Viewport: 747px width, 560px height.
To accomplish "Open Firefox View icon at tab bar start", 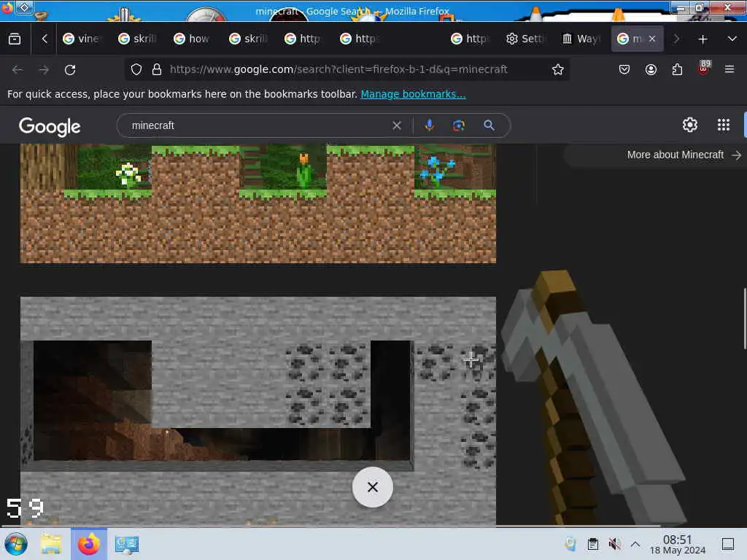I will click(x=15, y=39).
